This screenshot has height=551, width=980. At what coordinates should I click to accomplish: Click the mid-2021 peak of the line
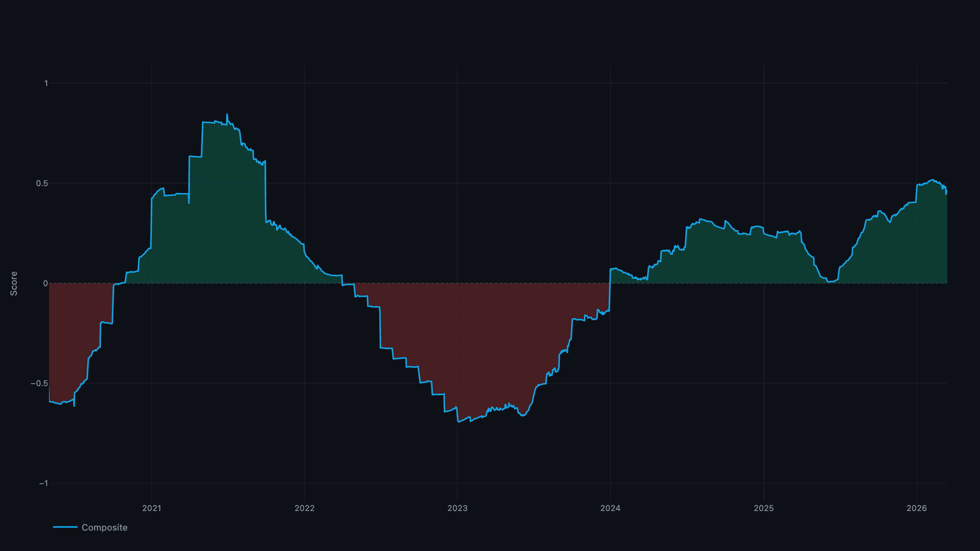[227, 115]
